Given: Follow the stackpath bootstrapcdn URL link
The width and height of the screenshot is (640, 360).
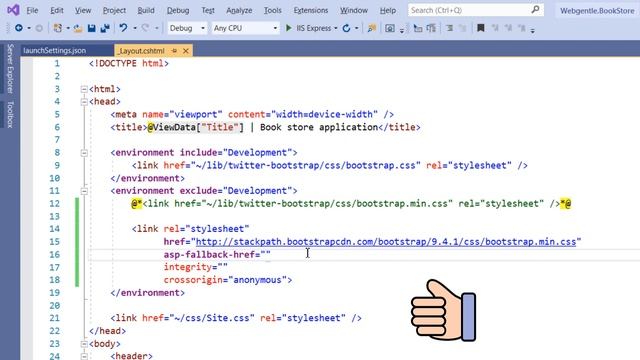Looking at the screenshot, I should pos(386,242).
